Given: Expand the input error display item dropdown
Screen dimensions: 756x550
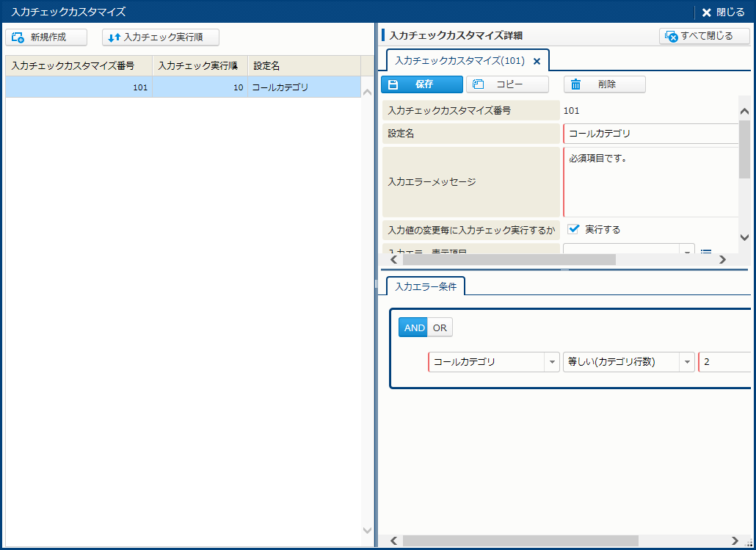Looking at the screenshot, I should coord(687,252).
